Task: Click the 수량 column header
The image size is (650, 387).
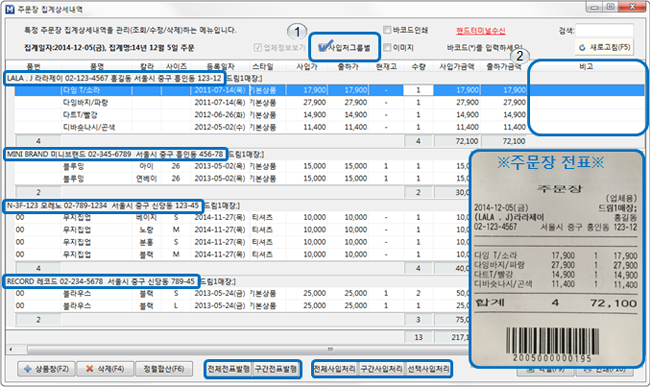Action: click(418, 66)
